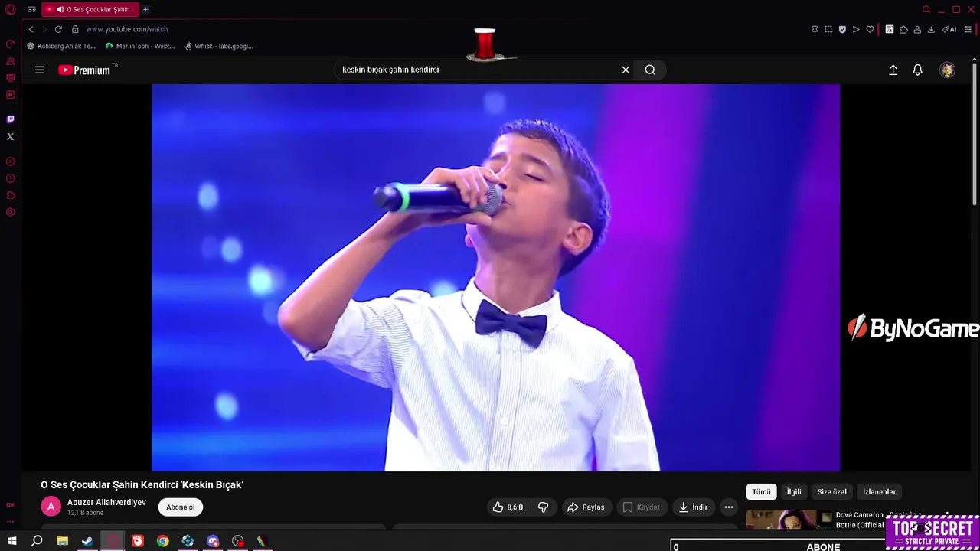980x551 pixels.
Task: Like the video (8,6 B)
Action: pyautogui.click(x=508, y=507)
